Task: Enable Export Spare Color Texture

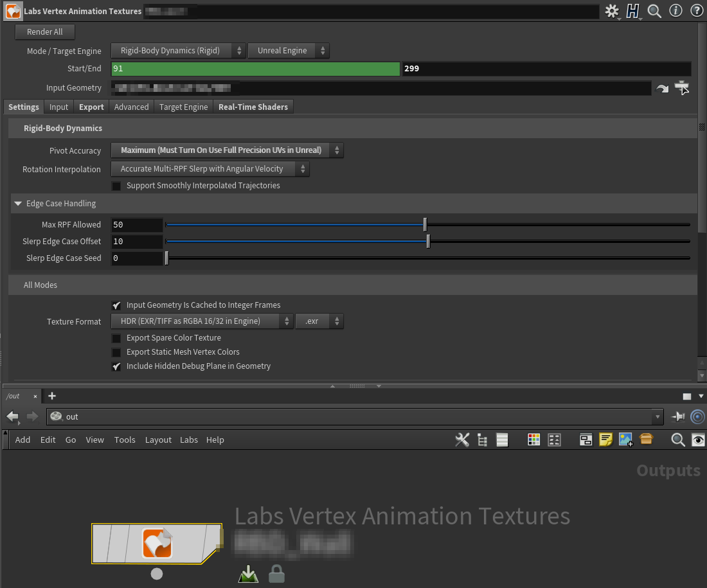Action: 116,338
